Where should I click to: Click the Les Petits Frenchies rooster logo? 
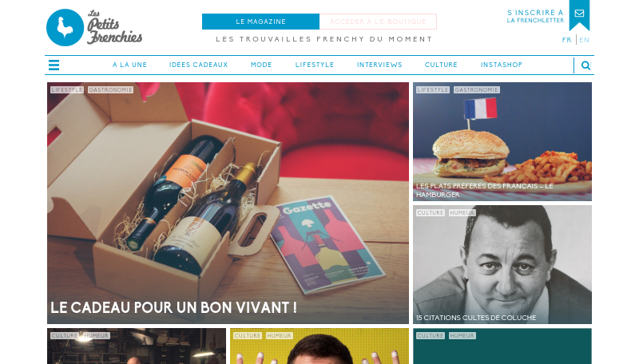tap(94, 27)
